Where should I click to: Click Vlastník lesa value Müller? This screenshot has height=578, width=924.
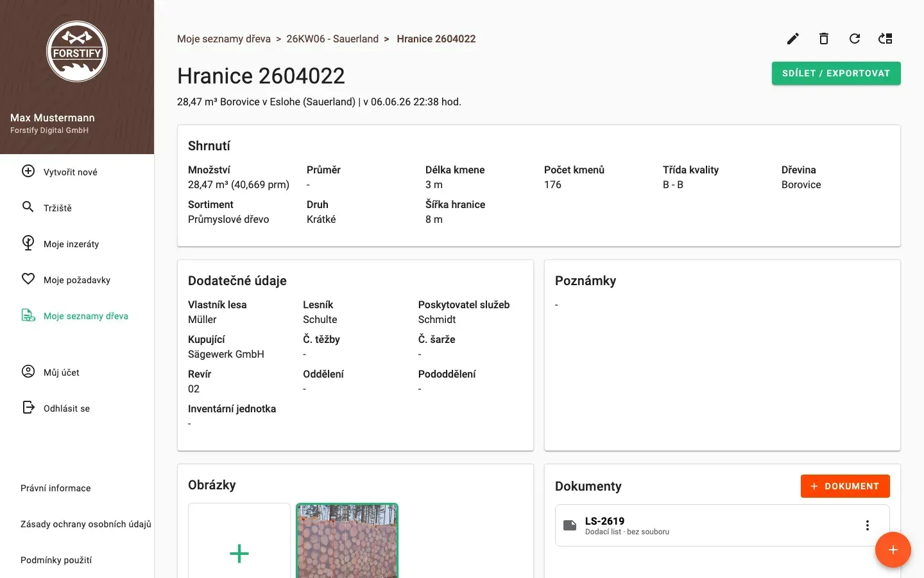click(202, 319)
